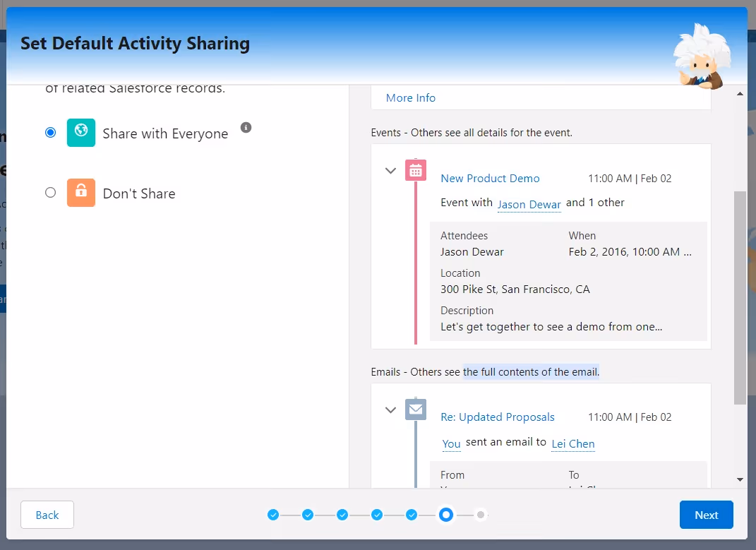Screen dimensions: 756x550
Task: Open the More Info link
Action: click(410, 97)
